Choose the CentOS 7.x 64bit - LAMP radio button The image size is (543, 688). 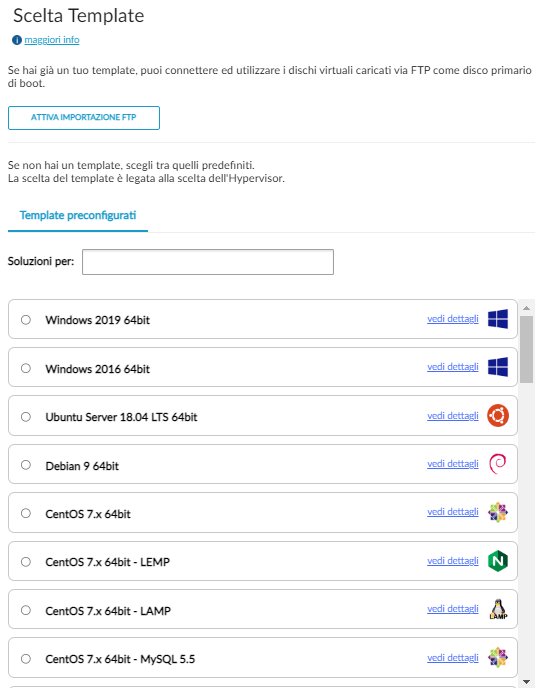tap(26, 610)
